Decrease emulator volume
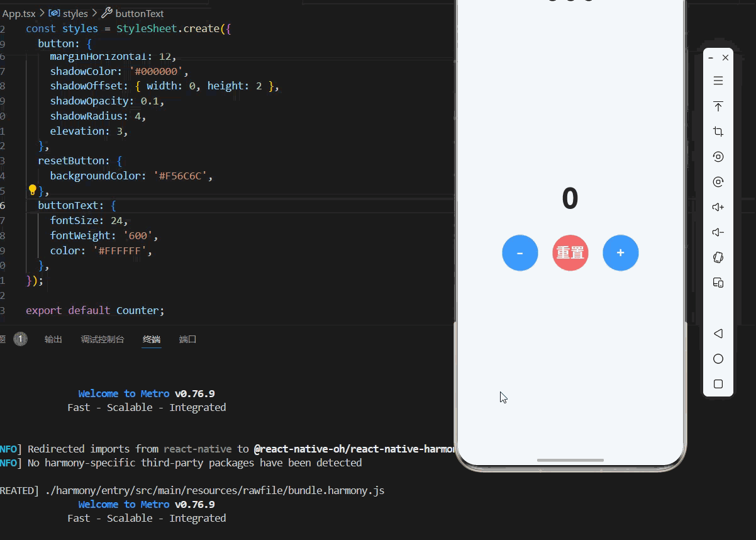Image resolution: width=756 pixels, height=540 pixels. 718,232
